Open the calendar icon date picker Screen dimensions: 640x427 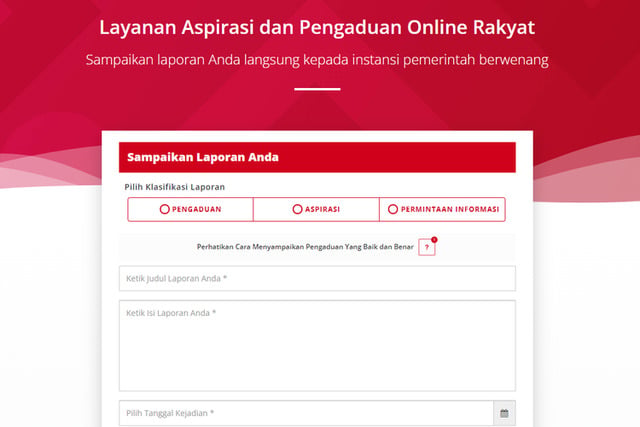tap(504, 413)
